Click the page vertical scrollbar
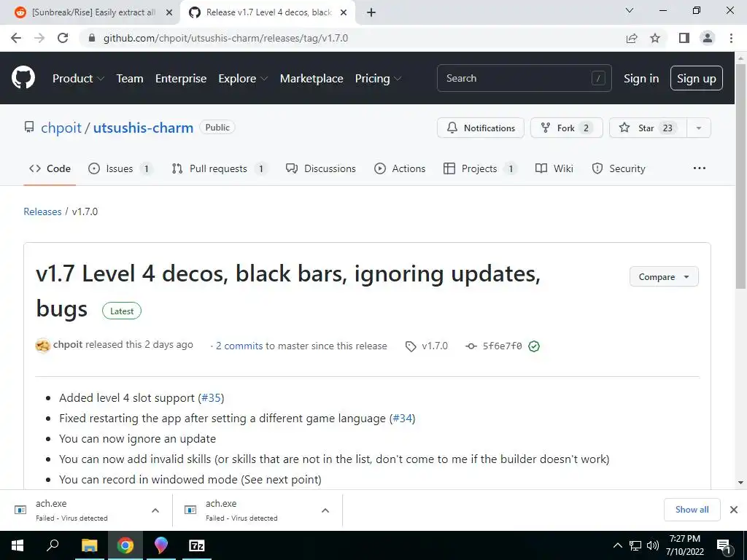747x560 pixels. pos(740,176)
